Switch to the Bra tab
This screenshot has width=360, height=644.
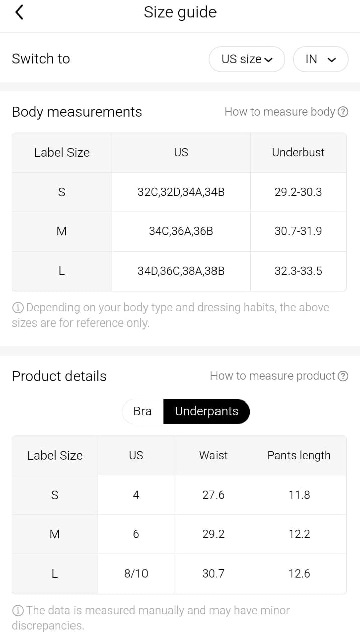[142, 411]
